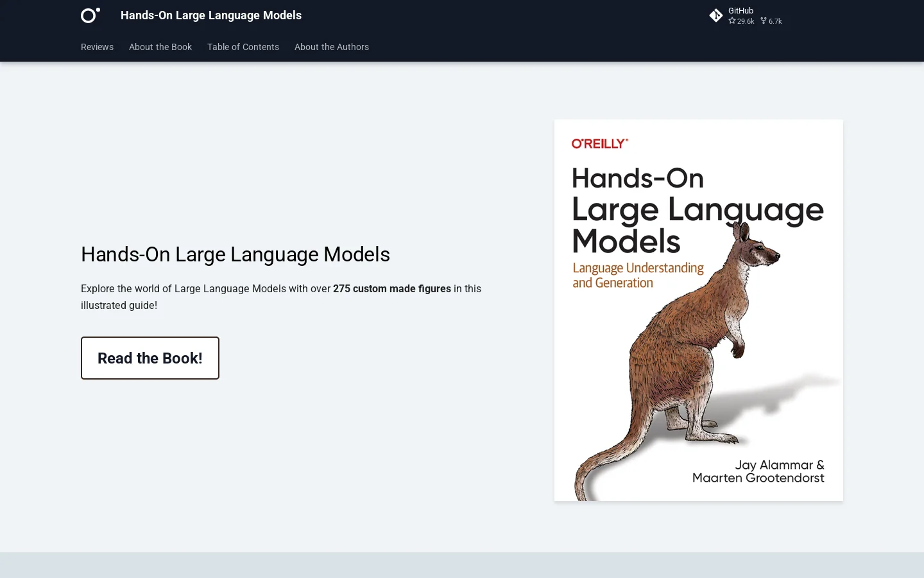Open the About the Book tab
The image size is (924, 578).
[160, 47]
